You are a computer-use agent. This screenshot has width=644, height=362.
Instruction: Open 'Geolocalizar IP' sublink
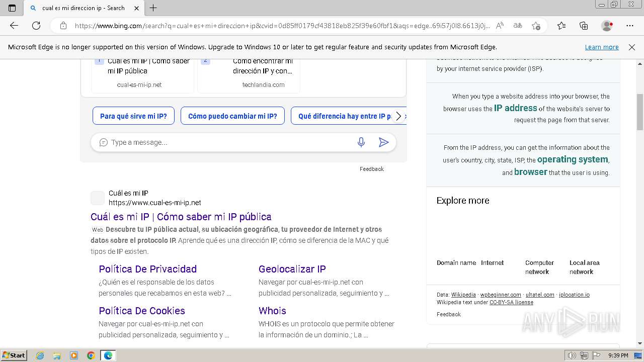(x=292, y=269)
